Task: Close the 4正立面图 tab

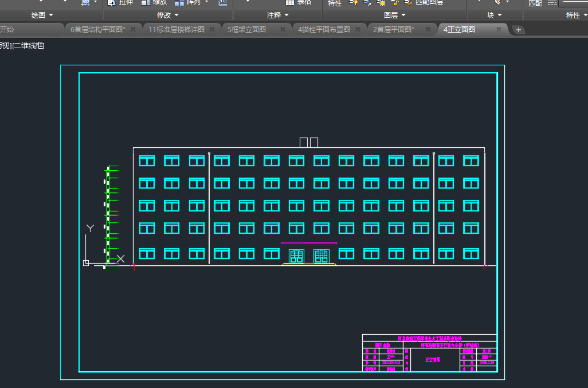Action: coord(499,29)
